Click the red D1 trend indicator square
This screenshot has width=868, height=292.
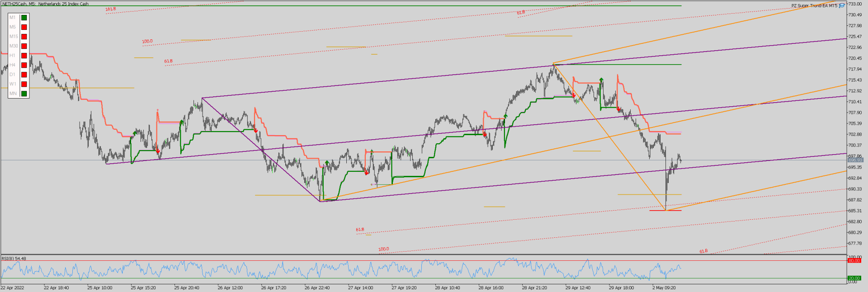24,75
